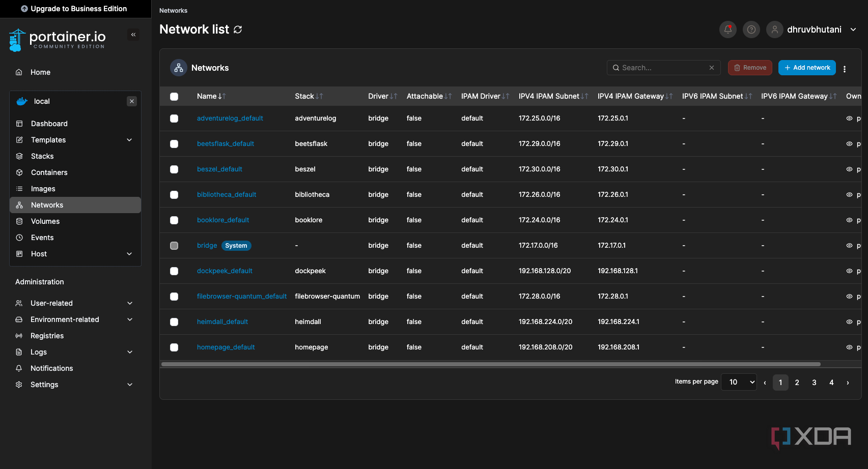Open the Containers menu item

75,172
